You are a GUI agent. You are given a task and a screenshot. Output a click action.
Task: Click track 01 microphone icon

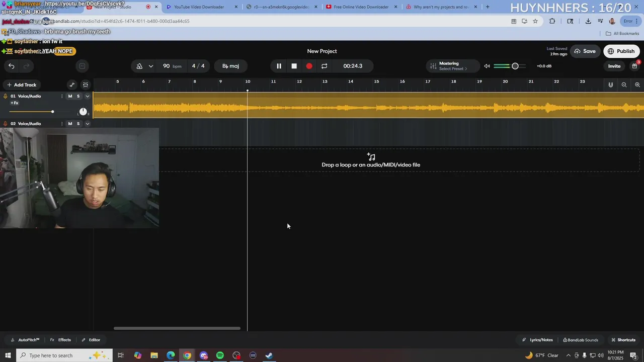[6, 96]
